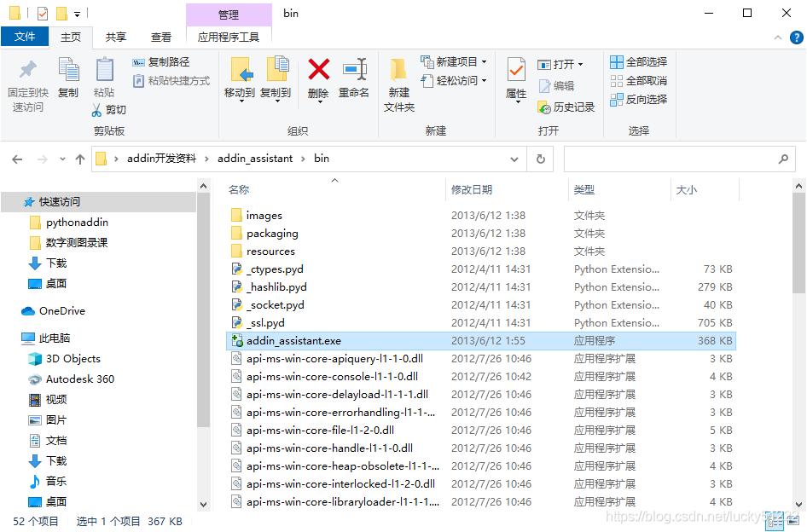Open the 打开 (Open) dropdown button
Screen dimensions: 807x532
[560, 64]
